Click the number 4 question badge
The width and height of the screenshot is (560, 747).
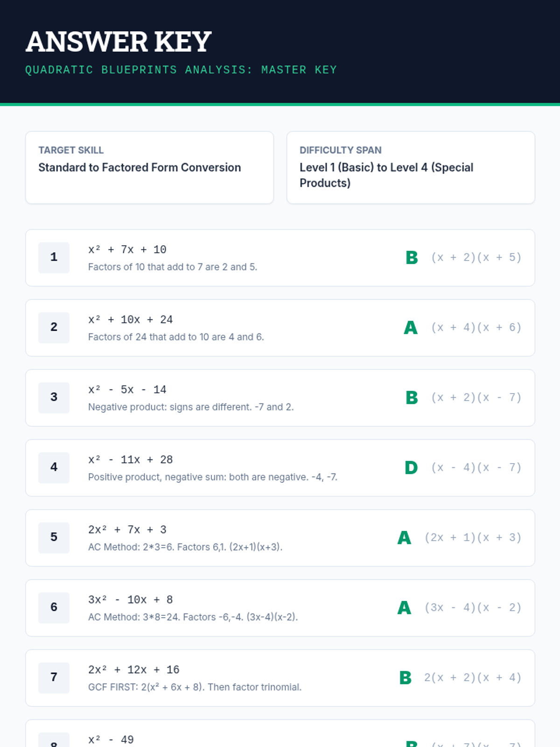(54, 467)
